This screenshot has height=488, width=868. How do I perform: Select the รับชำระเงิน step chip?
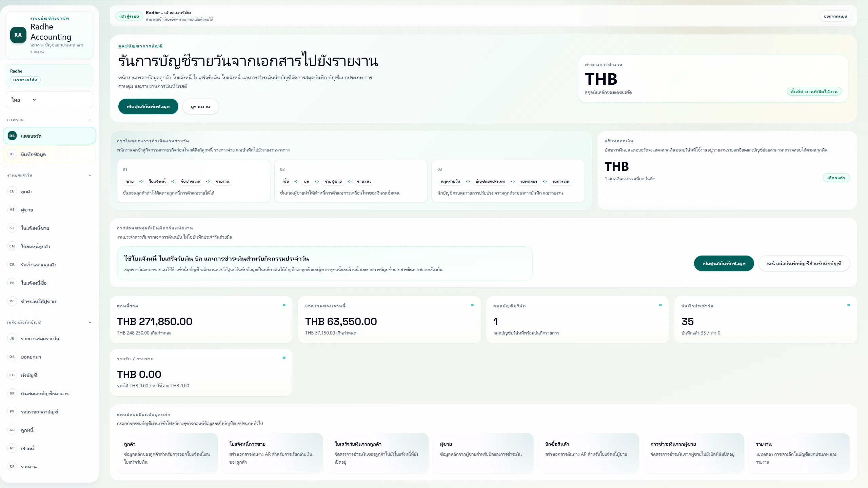[x=191, y=181]
